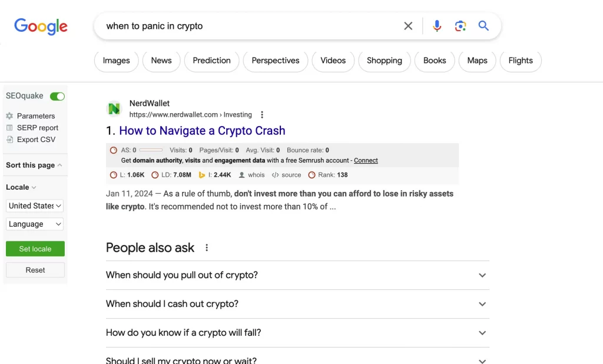Viewport: 603px width, 364px height.
Task: Click the voice search microphone icon
Action: (x=436, y=26)
